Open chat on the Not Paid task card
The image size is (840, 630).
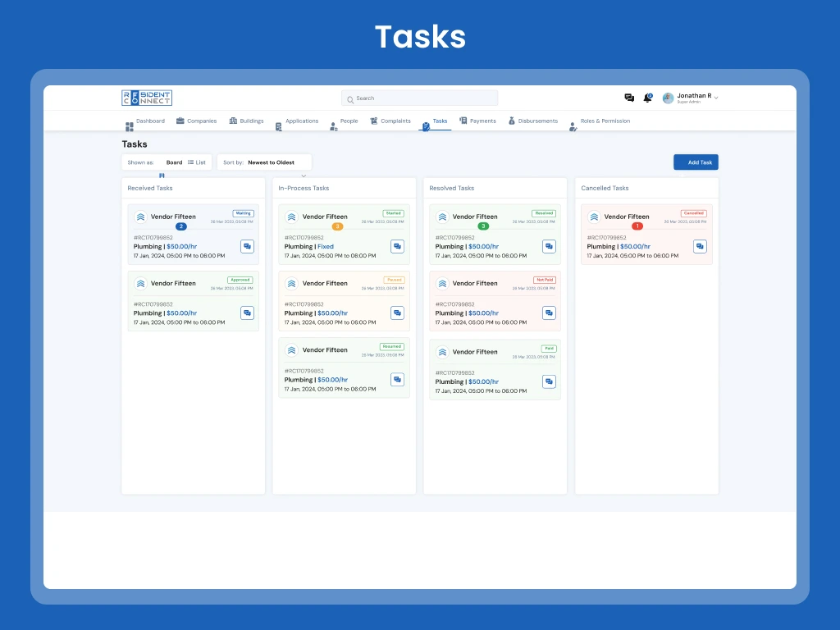pos(549,313)
